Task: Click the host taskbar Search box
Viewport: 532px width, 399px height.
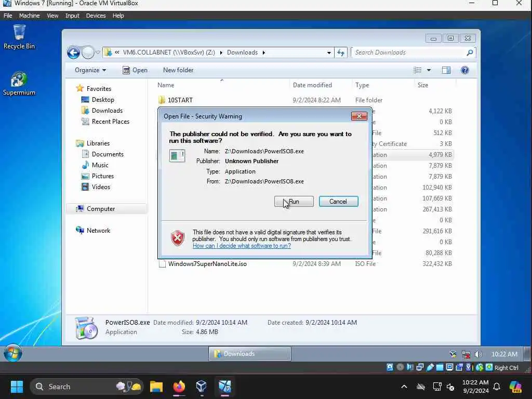Action: coord(87,387)
